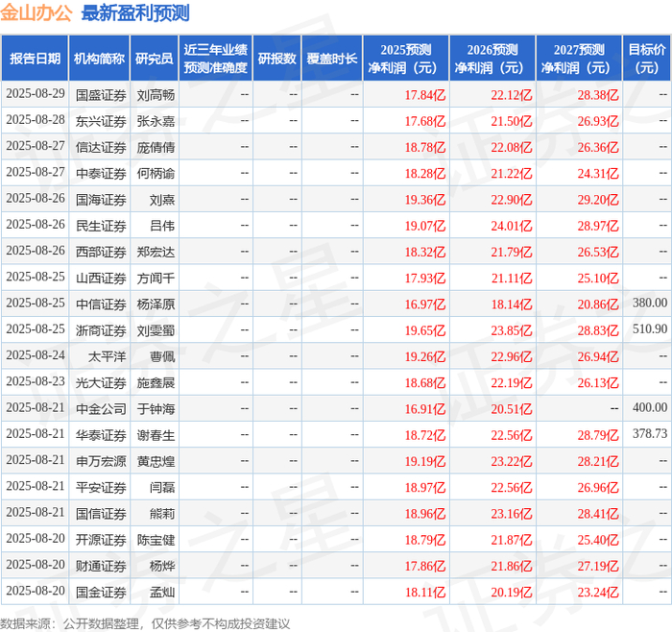The height and width of the screenshot is (632, 672).
Task: Click researcher name 陈宝健
Action: pos(156,540)
